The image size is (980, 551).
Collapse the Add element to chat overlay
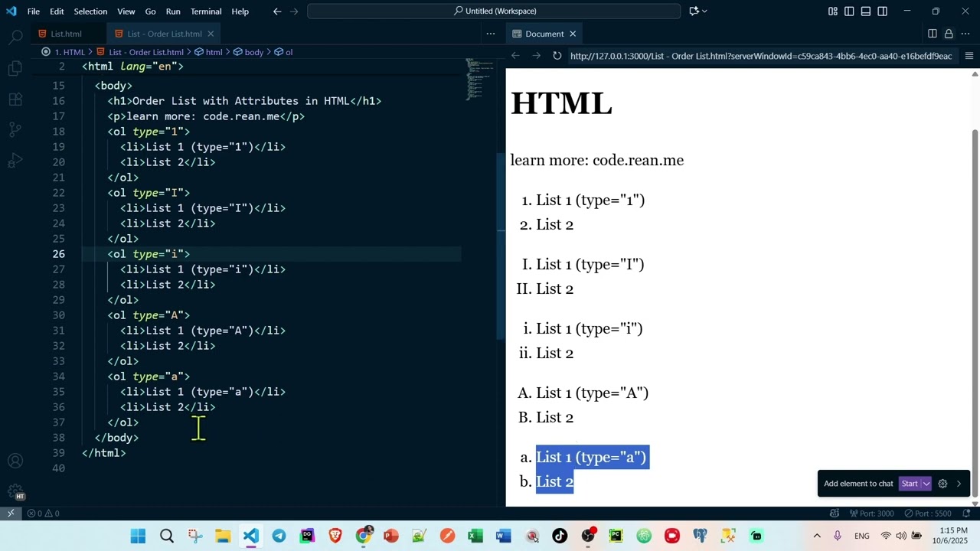tap(959, 484)
